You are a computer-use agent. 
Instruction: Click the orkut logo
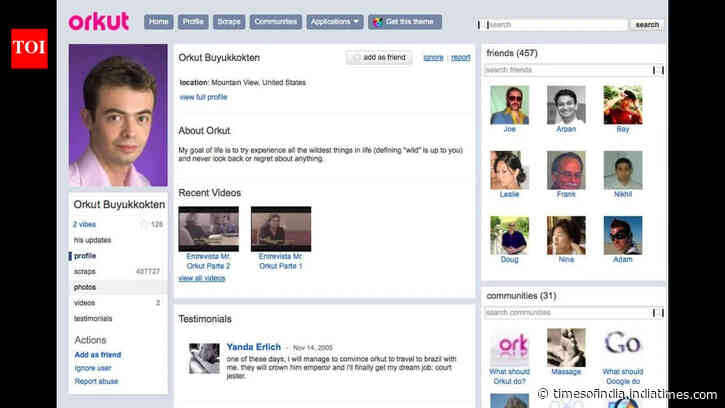tap(98, 22)
